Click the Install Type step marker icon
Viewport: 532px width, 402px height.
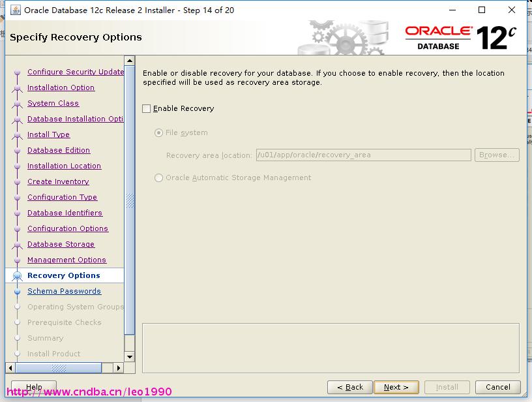(x=18, y=135)
